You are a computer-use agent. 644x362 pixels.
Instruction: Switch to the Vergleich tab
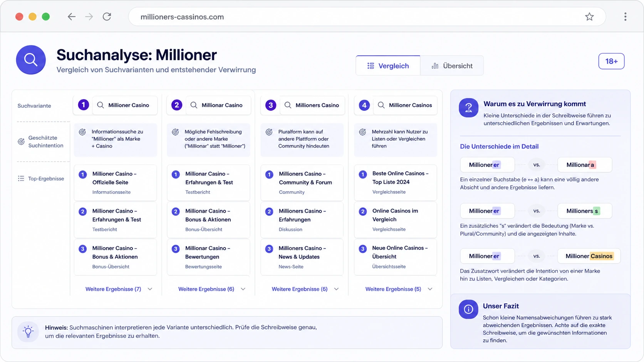(x=388, y=66)
